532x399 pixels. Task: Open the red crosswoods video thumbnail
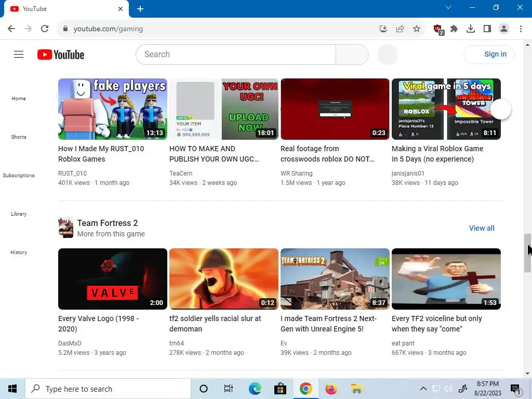tap(335, 109)
